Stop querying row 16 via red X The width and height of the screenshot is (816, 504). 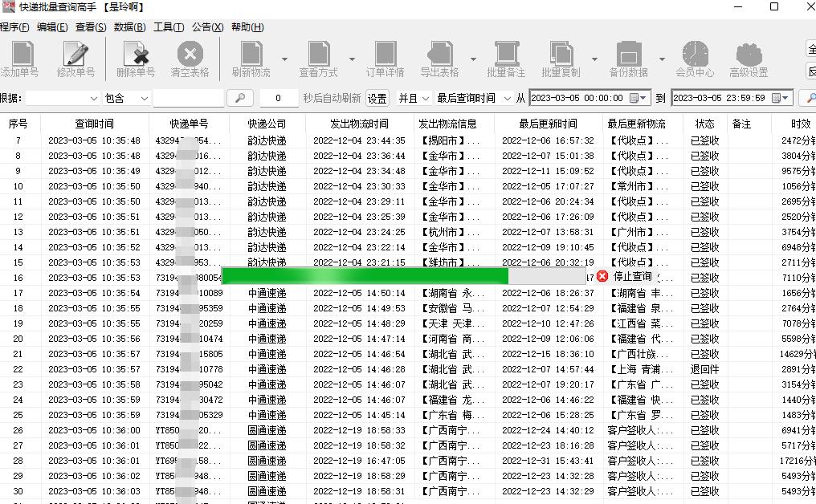(x=602, y=276)
